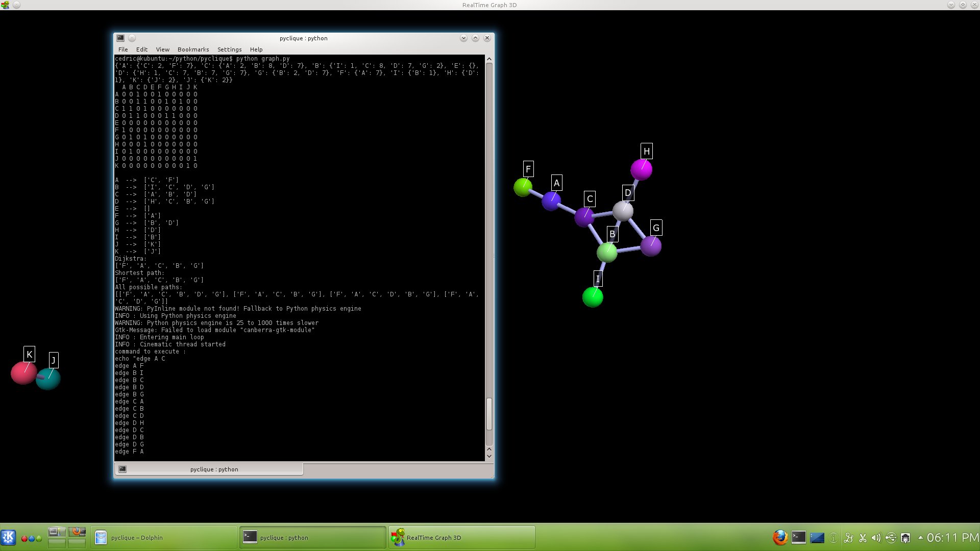Viewport: 980px width, 551px height.
Task: Open network management tray icon
Action: click(x=905, y=538)
